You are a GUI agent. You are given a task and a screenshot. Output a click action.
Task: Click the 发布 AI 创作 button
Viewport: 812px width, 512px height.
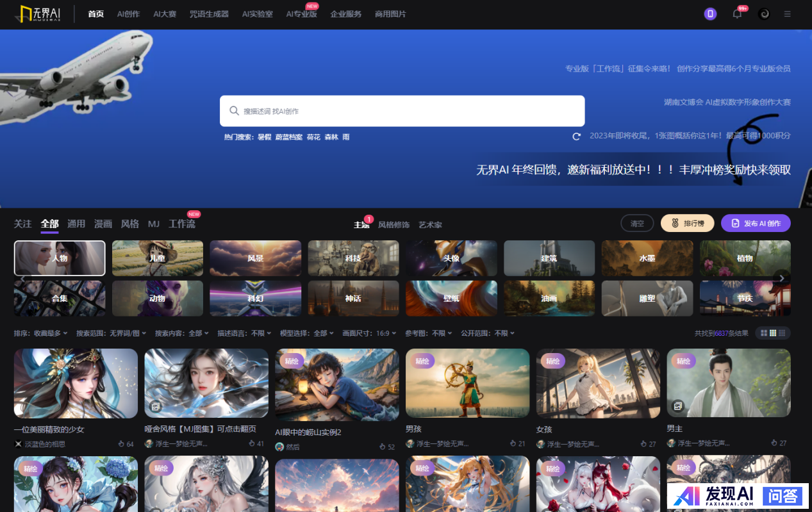click(x=756, y=223)
